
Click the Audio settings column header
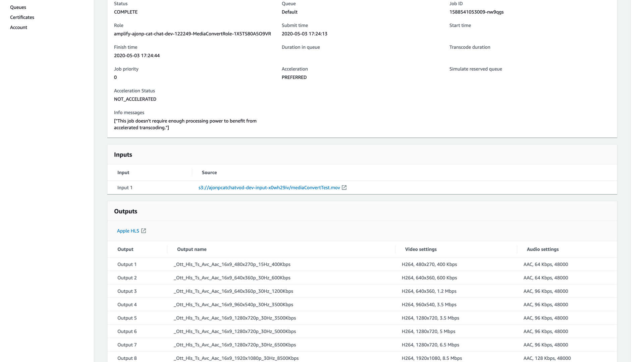pyautogui.click(x=542, y=249)
